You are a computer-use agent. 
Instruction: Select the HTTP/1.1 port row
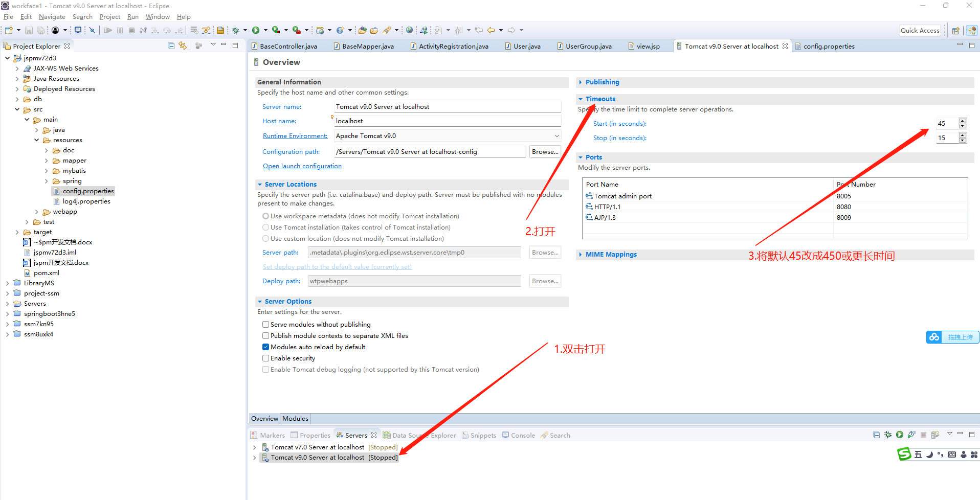click(x=775, y=207)
